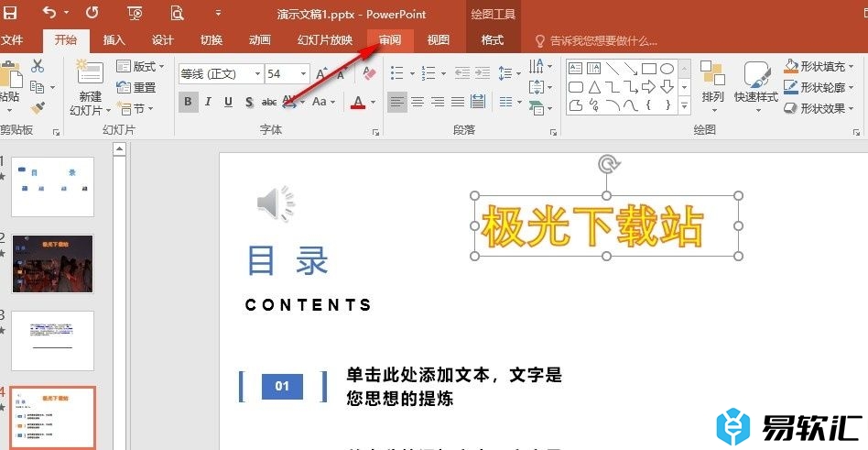
Task: Switch to the Design (设计) tab
Action: tap(162, 40)
